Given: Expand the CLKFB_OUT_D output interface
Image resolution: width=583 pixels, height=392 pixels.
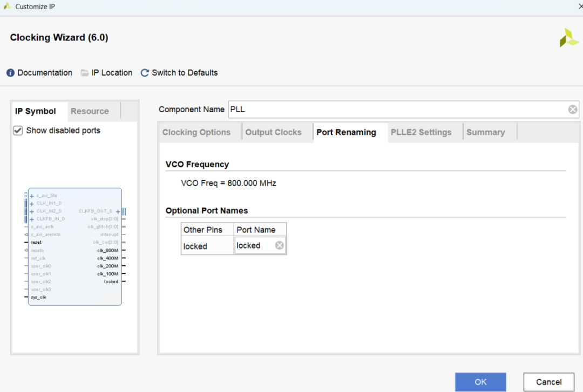Looking at the screenshot, I should click(x=118, y=211).
